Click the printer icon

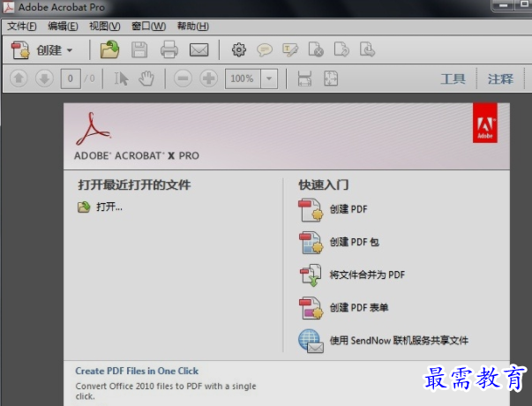[x=169, y=50]
